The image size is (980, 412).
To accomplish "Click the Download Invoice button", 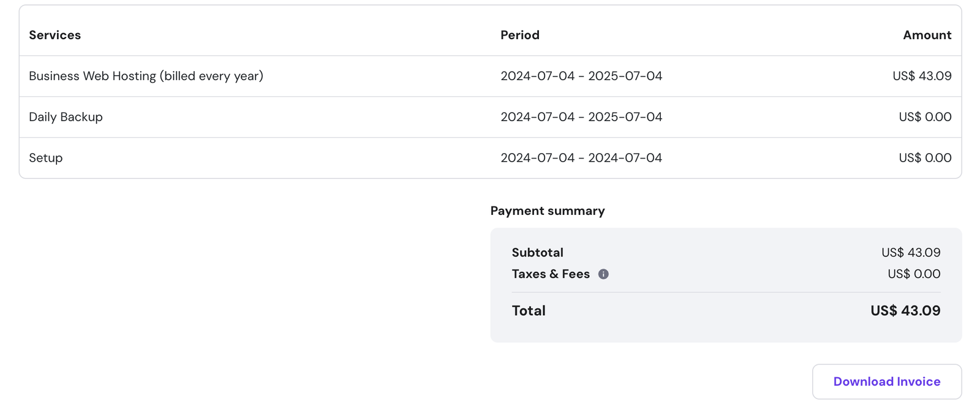I will tap(886, 381).
